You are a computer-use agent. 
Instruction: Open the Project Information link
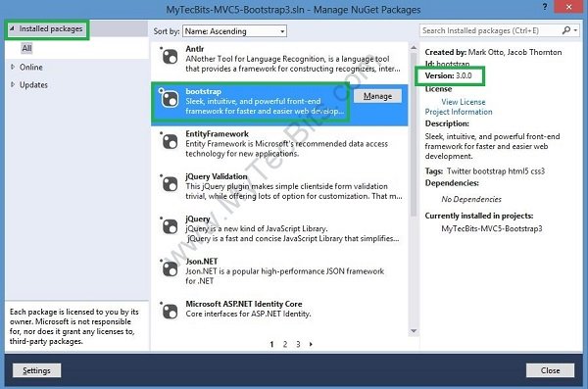tap(459, 112)
